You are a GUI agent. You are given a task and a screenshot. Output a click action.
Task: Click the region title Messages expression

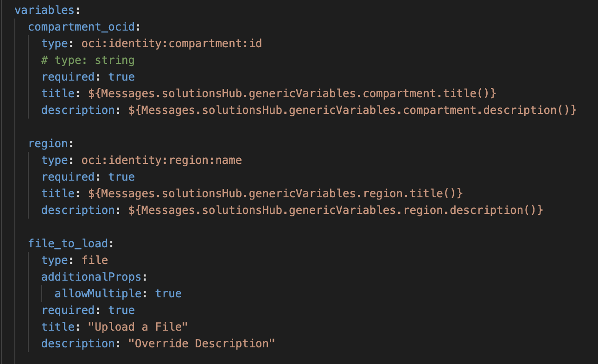(x=275, y=194)
